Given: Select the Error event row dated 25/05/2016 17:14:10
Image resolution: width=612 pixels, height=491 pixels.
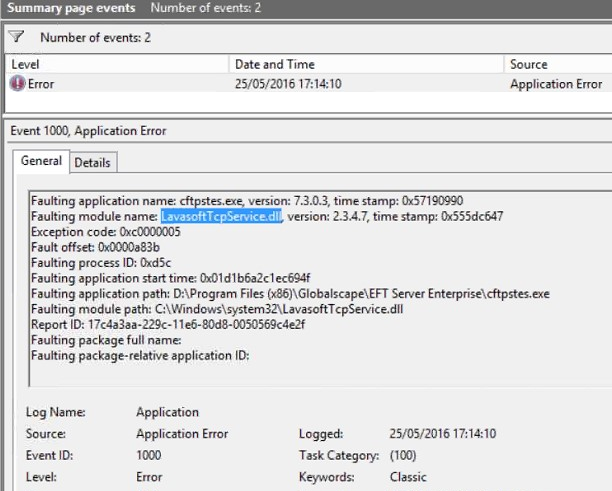Looking at the screenshot, I should pyautogui.click(x=308, y=84).
